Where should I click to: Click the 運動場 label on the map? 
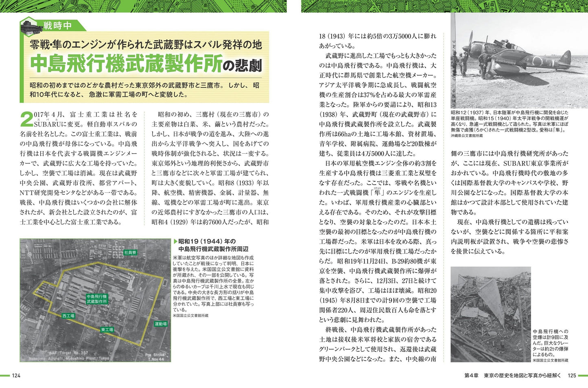click(160, 324)
